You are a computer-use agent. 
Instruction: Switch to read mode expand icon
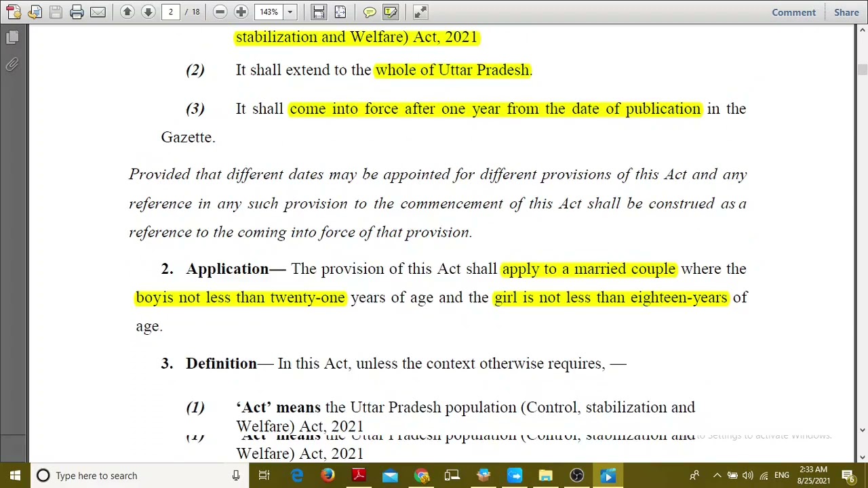pyautogui.click(x=420, y=12)
